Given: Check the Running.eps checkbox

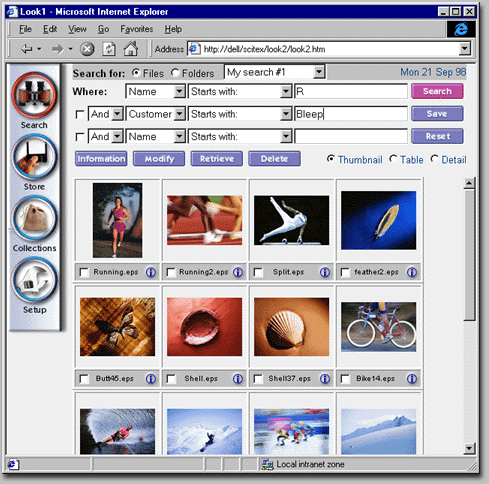Looking at the screenshot, I should coord(84,273).
